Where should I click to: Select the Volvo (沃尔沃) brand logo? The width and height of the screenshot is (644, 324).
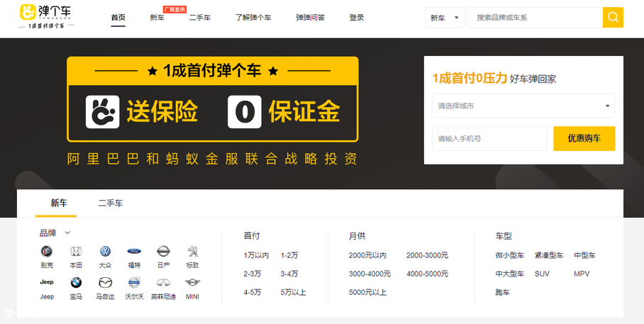click(x=134, y=282)
